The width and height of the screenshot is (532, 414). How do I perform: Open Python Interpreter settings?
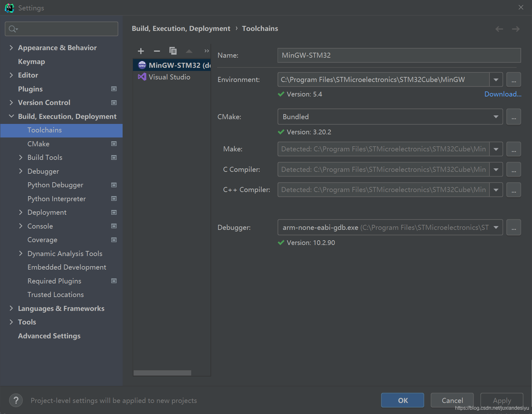(56, 199)
